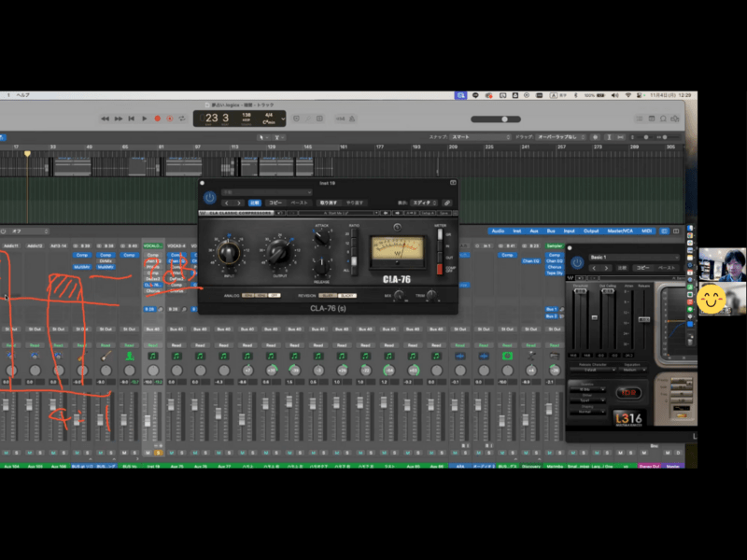Click the Record button in transport
747x560 pixels.
coord(157,119)
